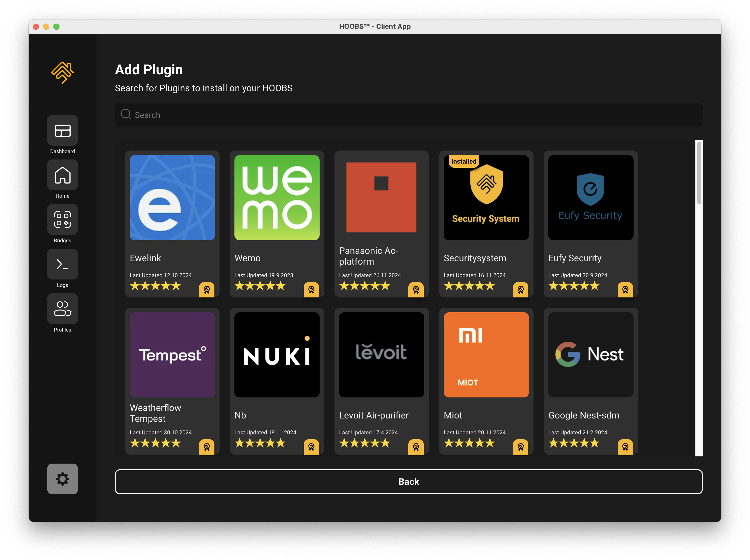Open the Profiles section

[62, 309]
